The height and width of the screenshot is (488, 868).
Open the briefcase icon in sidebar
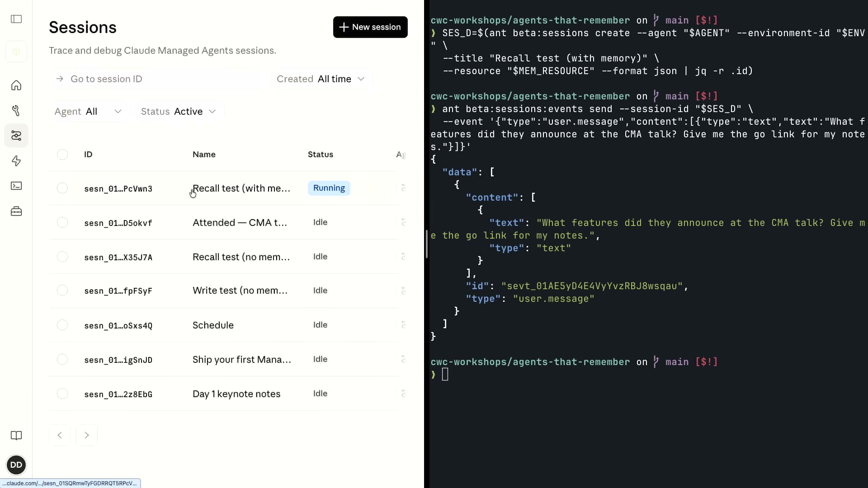click(16, 211)
